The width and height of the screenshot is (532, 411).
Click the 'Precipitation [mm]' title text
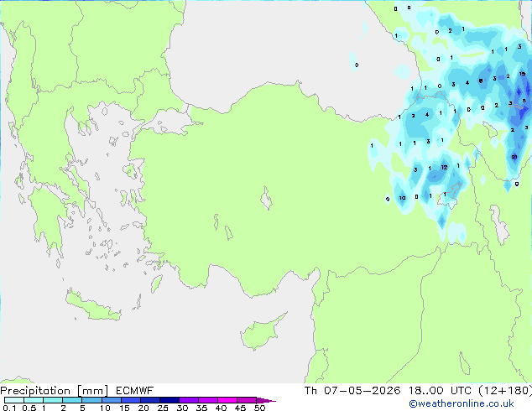pyautogui.click(x=54, y=391)
